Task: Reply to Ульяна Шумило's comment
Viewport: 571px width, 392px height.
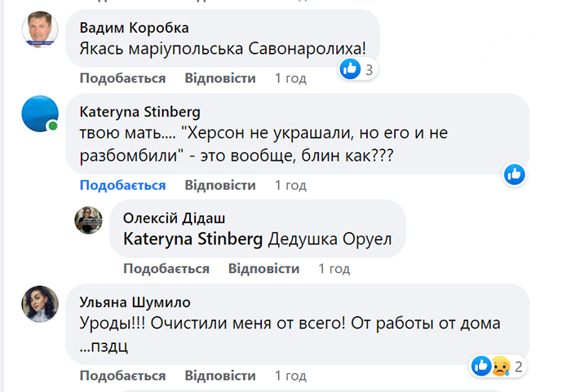Action: pos(220,376)
